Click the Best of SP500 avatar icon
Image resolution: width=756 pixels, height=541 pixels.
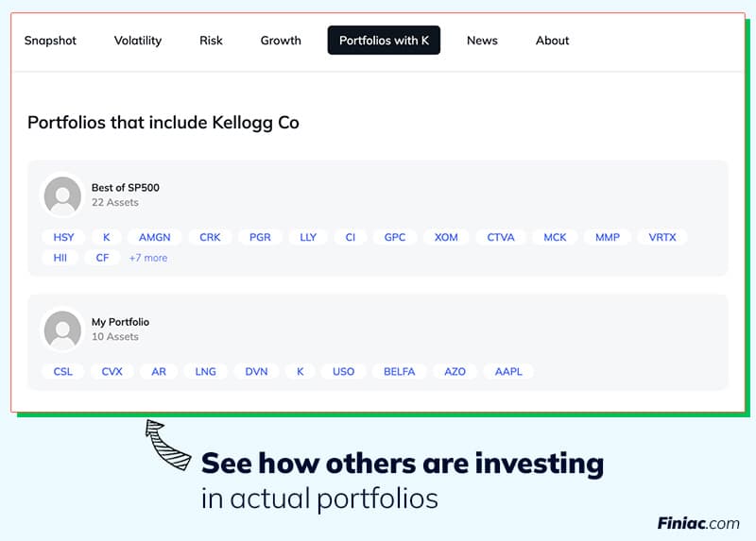pos(62,195)
